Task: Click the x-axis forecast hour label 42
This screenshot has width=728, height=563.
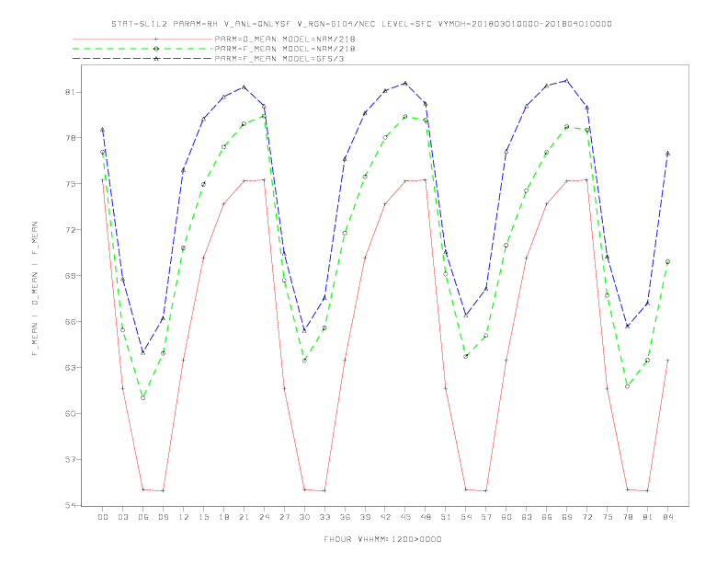Action: point(385,517)
